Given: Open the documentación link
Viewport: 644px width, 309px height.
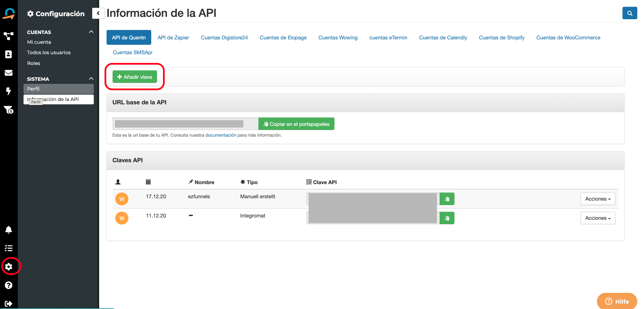Looking at the screenshot, I should (221, 135).
